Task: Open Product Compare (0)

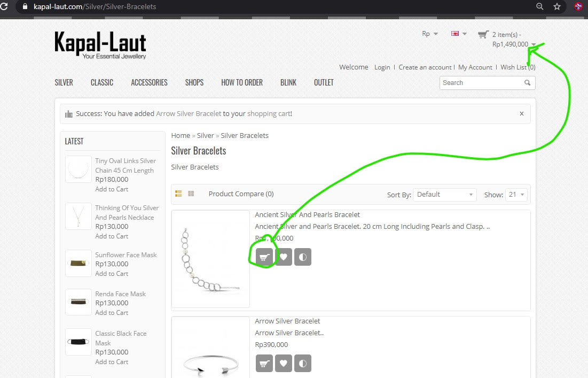Action: click(x=241, y=194)
